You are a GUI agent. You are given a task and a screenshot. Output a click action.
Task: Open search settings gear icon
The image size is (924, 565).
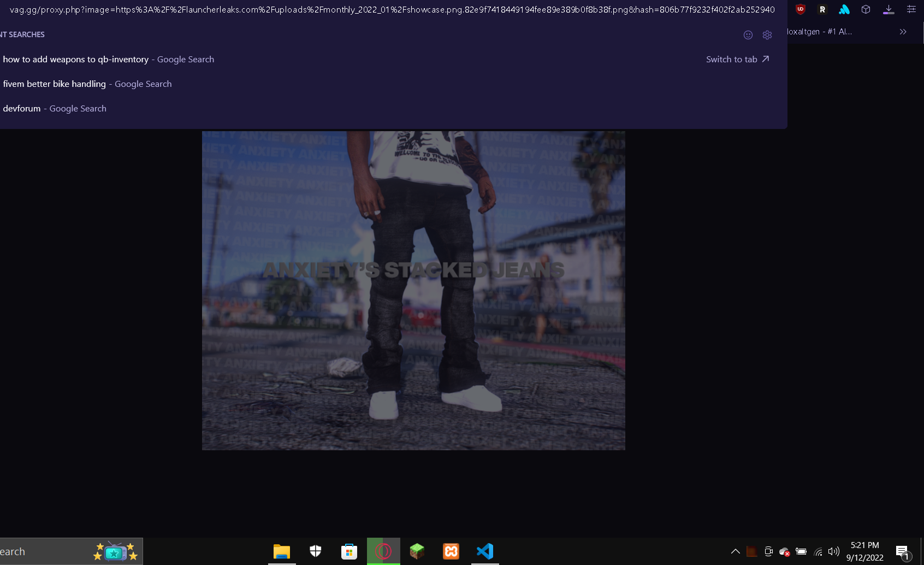point(767,35)
